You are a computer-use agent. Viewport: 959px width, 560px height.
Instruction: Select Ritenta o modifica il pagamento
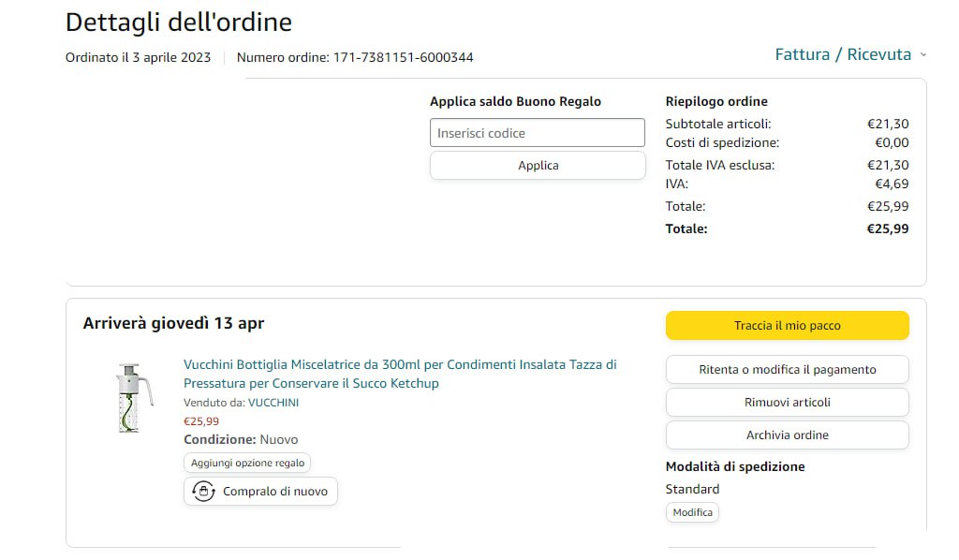tap(787, 370)
